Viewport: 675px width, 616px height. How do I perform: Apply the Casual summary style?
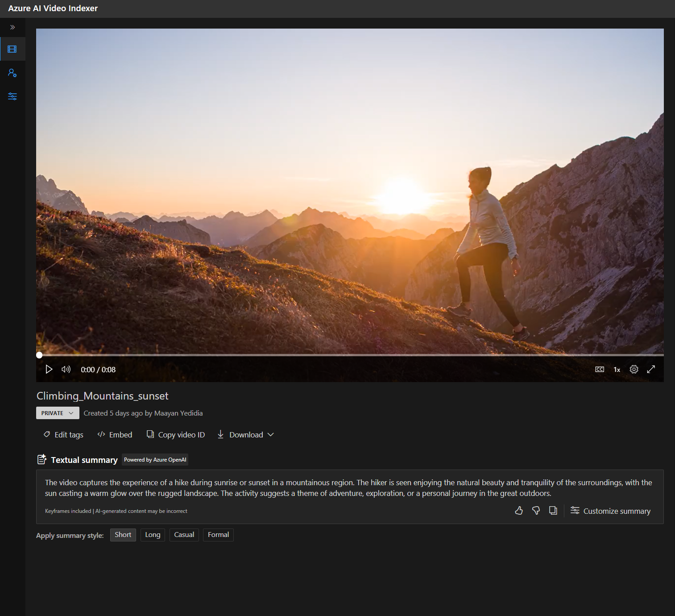(x=184, y=534)
